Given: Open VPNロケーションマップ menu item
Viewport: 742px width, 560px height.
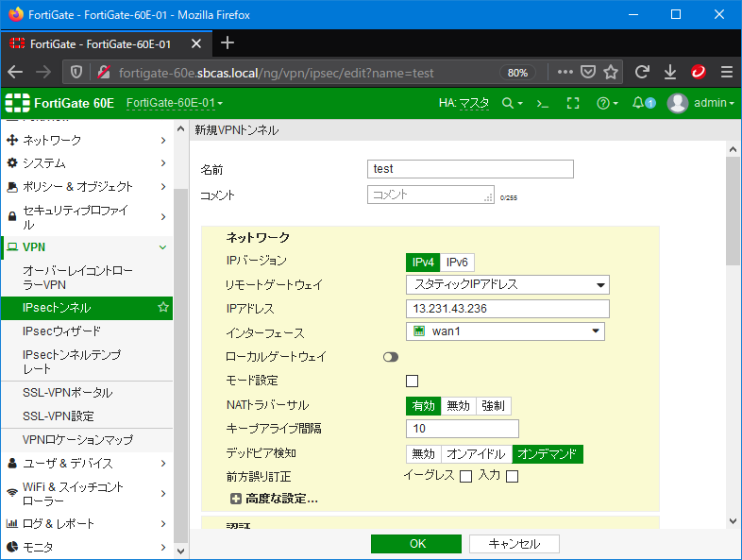Looking at the screenshot, I should (x=87, y=440).
